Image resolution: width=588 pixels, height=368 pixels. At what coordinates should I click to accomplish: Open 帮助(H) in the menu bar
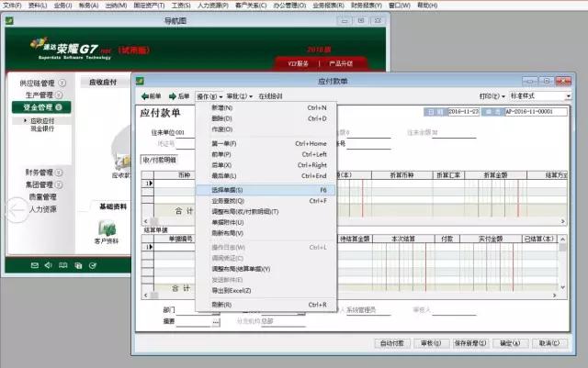tap(427, 6)
